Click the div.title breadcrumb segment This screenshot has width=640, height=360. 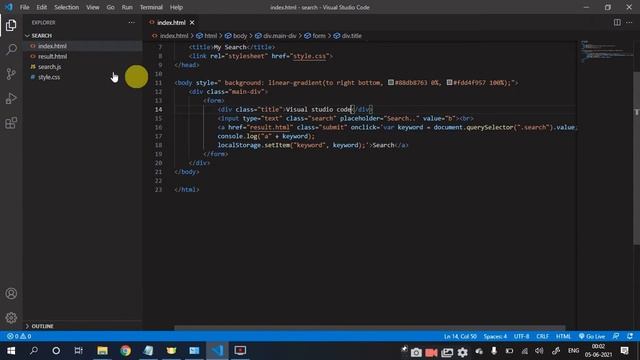pos(348,36)
